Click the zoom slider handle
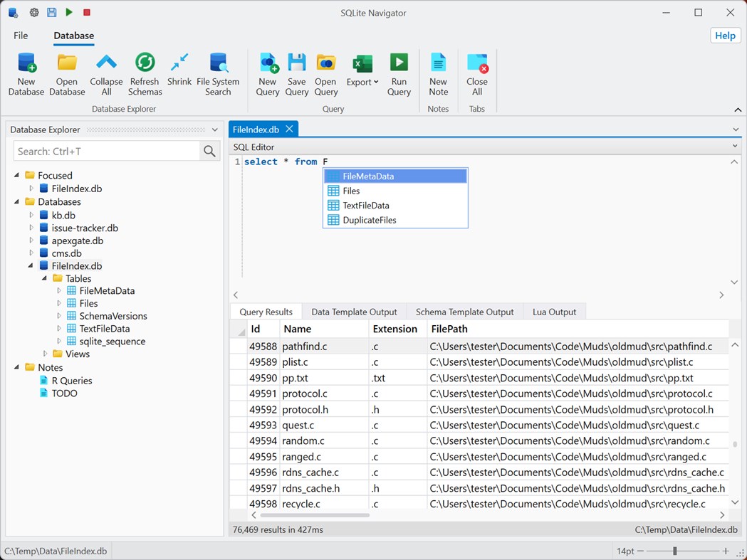The height and width of the screenshot is (560, 747). (674, 551)
